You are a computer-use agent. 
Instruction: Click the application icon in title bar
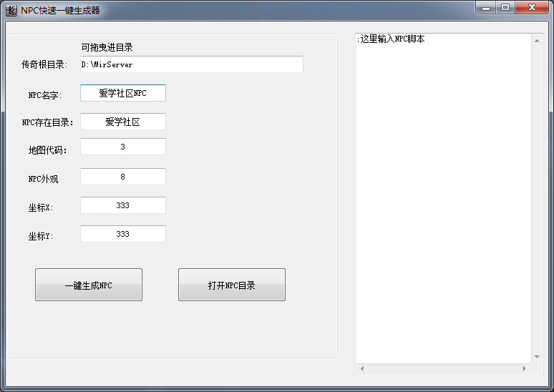[x=11, y=10]
